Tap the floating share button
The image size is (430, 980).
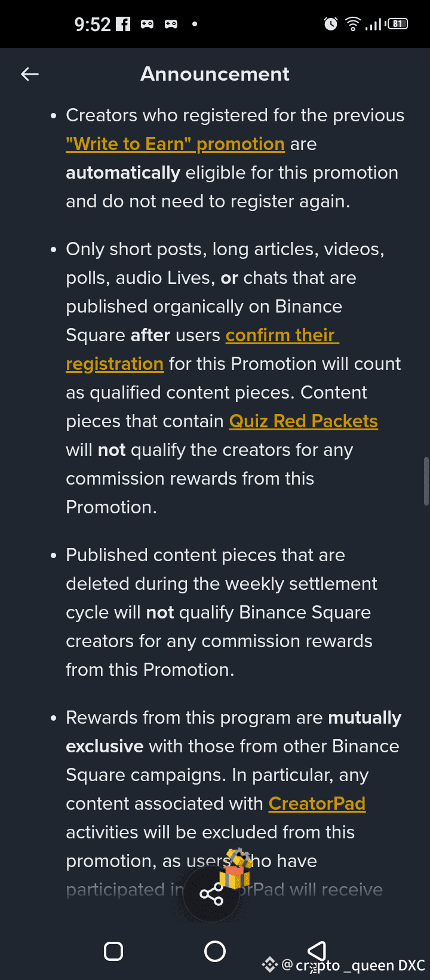pyautogui.click(x=211, y=895)
